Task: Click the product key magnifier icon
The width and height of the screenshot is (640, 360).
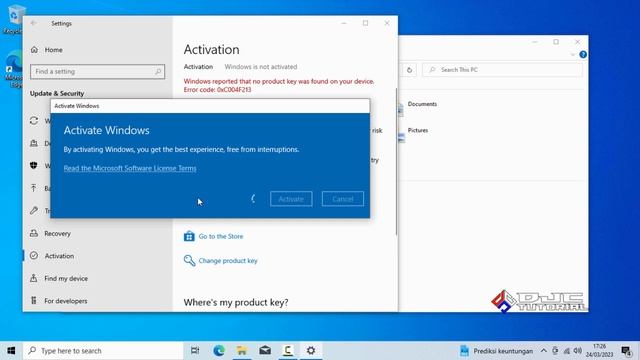Action: [189, 260]
